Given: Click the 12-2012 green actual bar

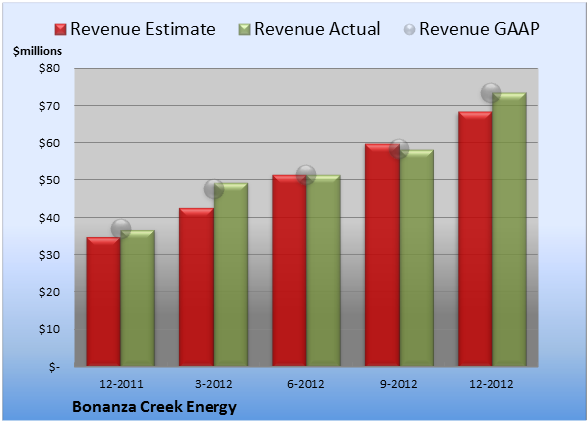Looking at the screenshot, I should 509,229.
